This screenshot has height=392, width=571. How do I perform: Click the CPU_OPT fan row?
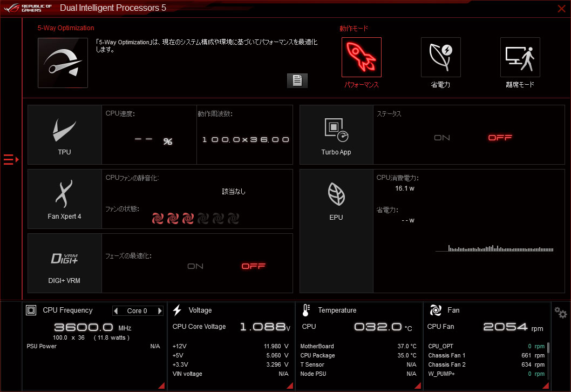[486, 346]
